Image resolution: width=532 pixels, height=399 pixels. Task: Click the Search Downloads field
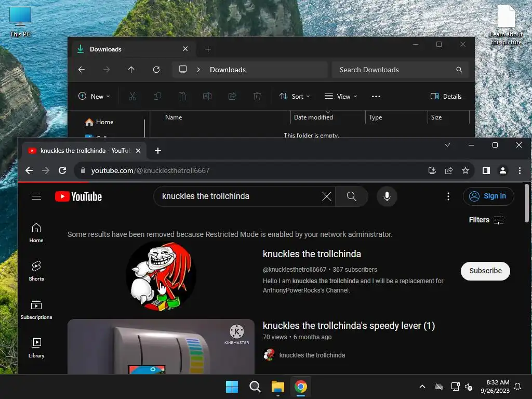click(x=401, y=70)
